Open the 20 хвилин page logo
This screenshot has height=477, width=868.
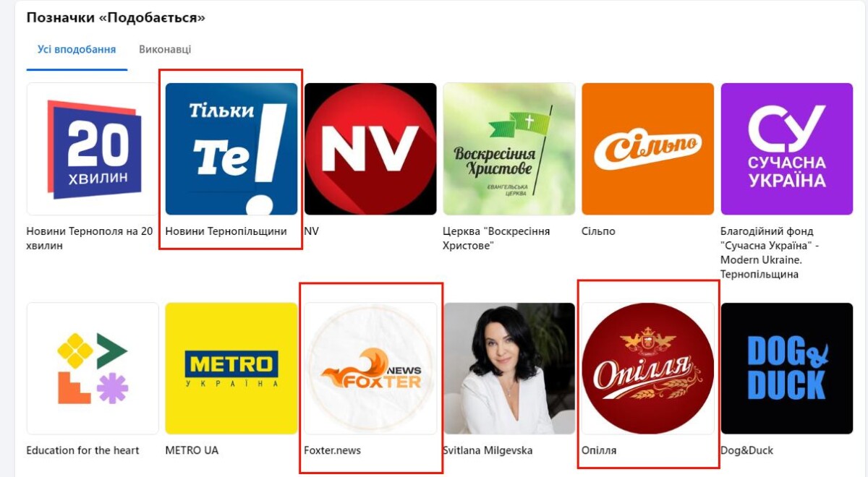tap(93, 149)
